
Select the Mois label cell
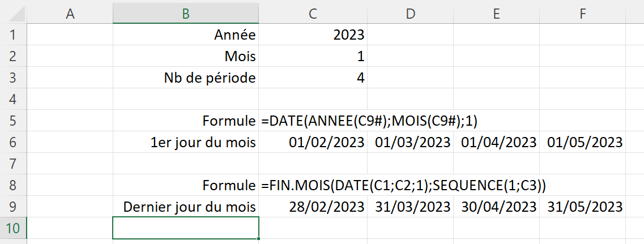point(186,57)
